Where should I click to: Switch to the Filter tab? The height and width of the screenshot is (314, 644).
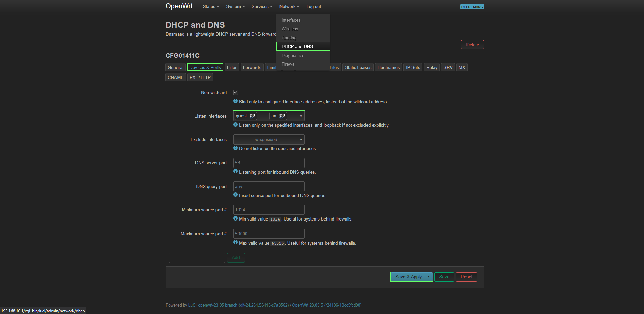[232, 67]
